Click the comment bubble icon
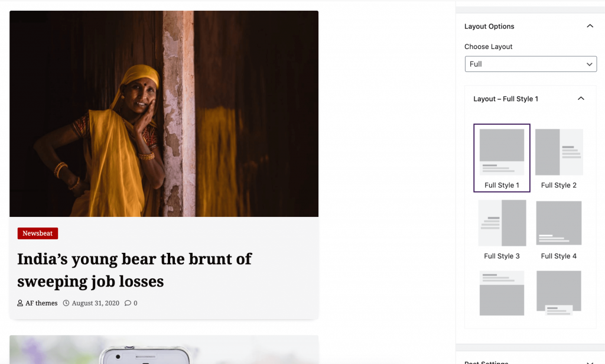Image resolution: width=605 pixels, height=364 pixels. pos(128,303)
